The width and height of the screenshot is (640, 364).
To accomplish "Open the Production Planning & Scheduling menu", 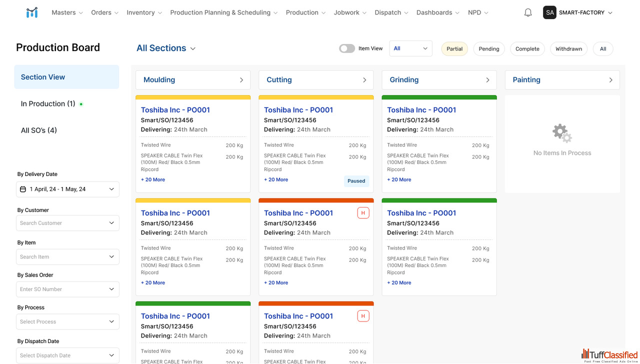I will click(223, 12).
